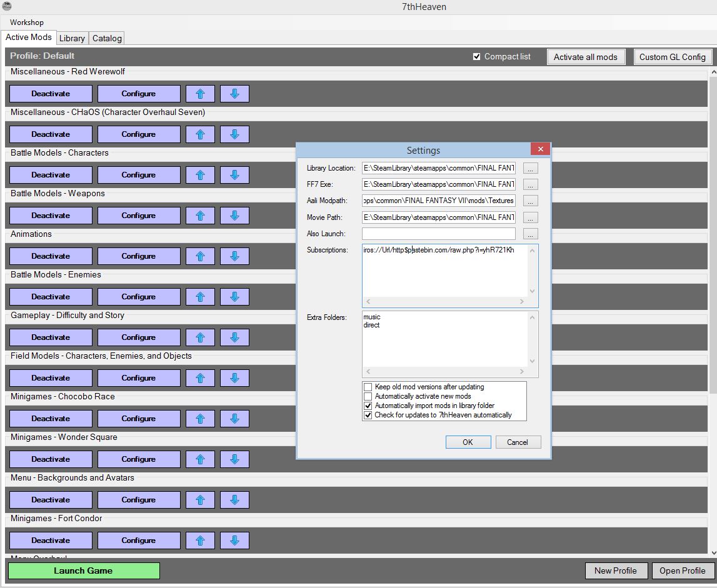
Task: Move Minigames - Chocobo Race down
Action: pyautogui.click(x=234, y=419)
